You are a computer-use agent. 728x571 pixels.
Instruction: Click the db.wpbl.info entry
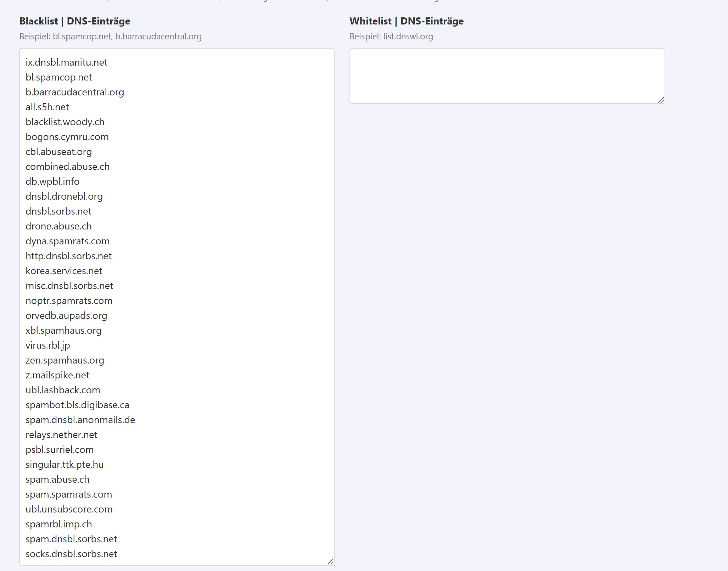[52, 182]
